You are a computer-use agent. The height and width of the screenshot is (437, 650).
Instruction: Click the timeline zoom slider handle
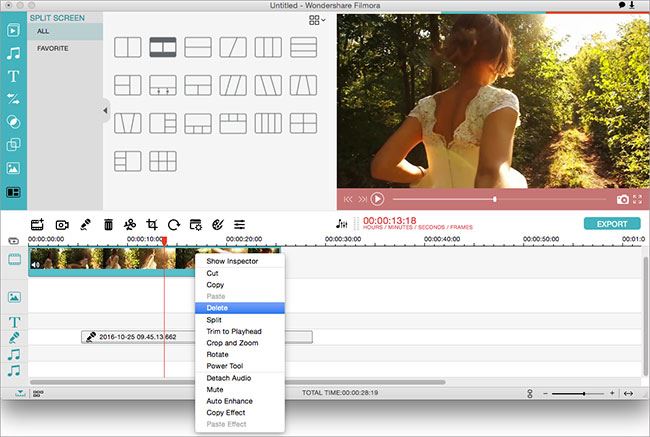tap(584, 393)
